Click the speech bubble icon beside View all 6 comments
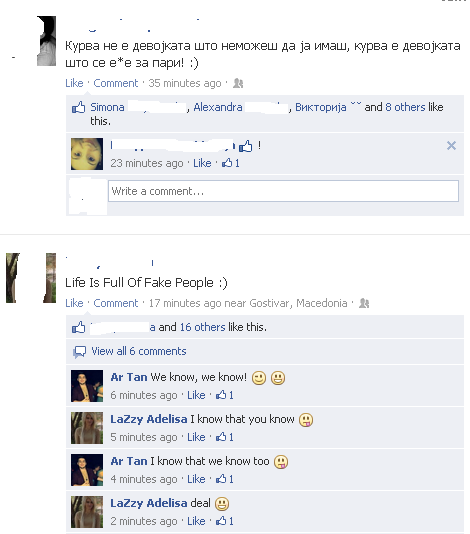The image size is (470, 534). [80, 352]
